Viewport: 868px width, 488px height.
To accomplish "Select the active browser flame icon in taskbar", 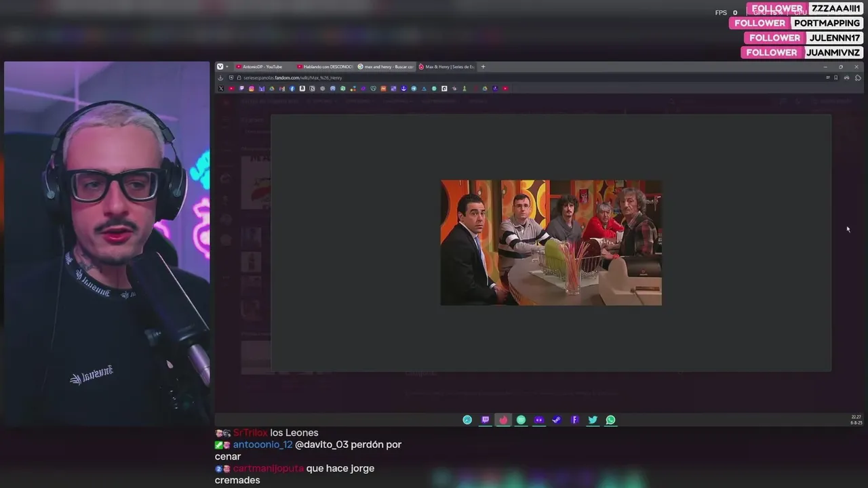I will click(503, 420).
